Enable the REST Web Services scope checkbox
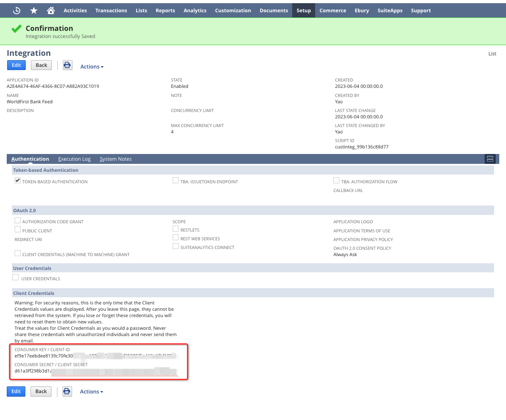The height and width of the screenshot is (420, 506). click(x=175, y=238)
